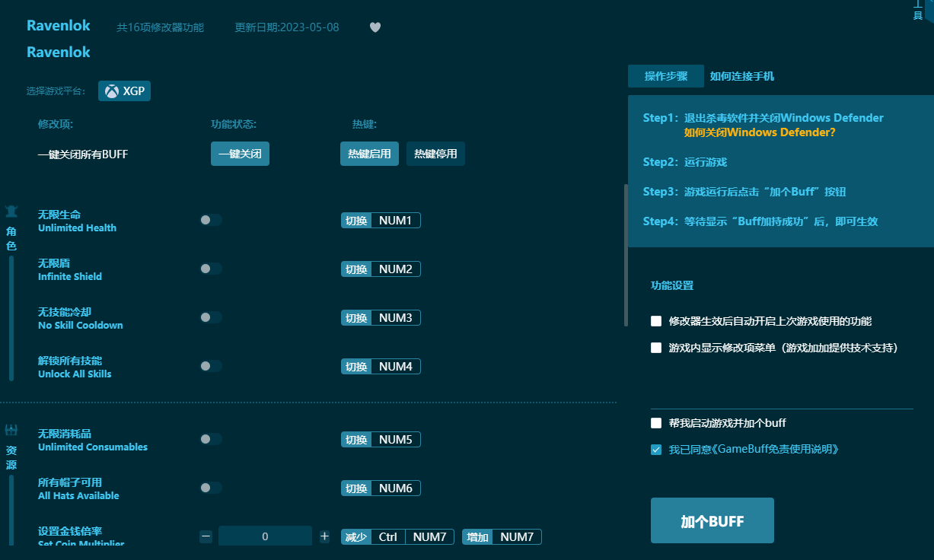Screen dimensions: 934x560
Task: Click the heart favorite icon
Action: point(375,27)
